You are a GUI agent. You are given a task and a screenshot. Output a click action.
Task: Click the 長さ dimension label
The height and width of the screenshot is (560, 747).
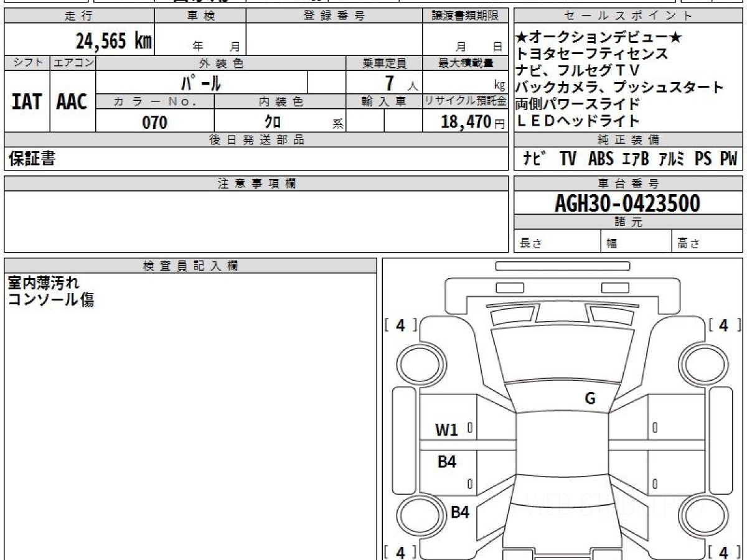tap(530, 244)
